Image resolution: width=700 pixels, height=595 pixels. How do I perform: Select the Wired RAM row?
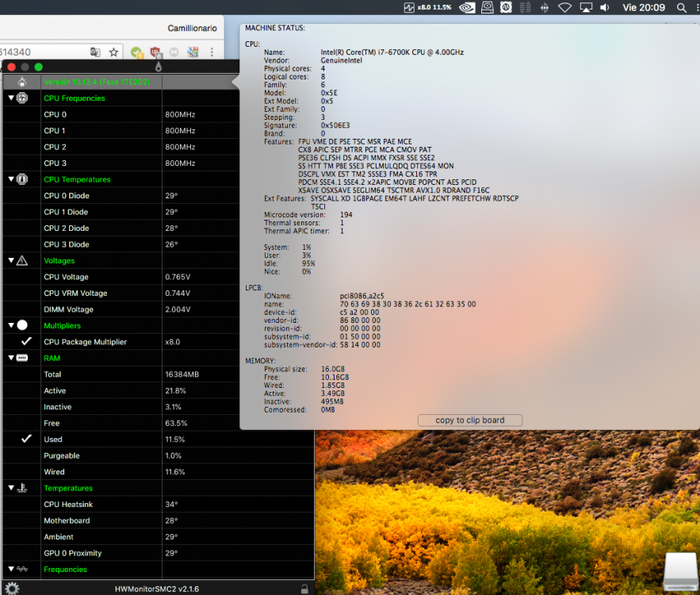(x=159, y=472)
